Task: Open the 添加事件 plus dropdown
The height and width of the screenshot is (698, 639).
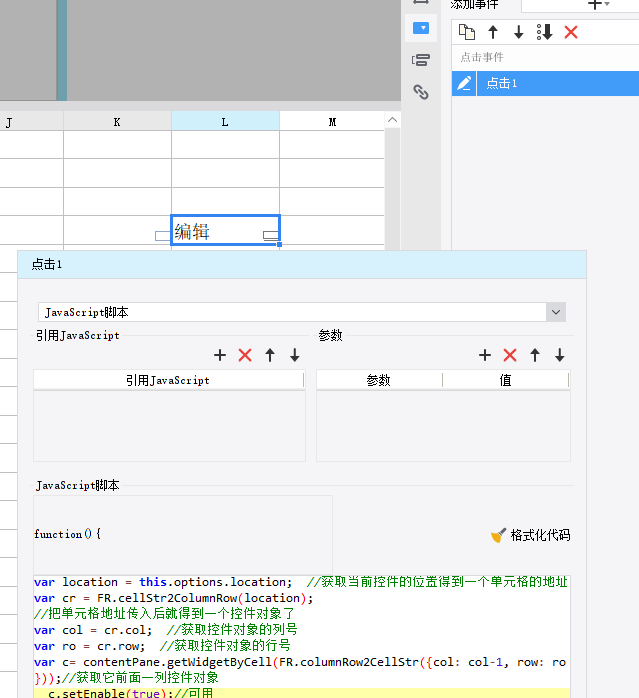Action: point(598,4)
